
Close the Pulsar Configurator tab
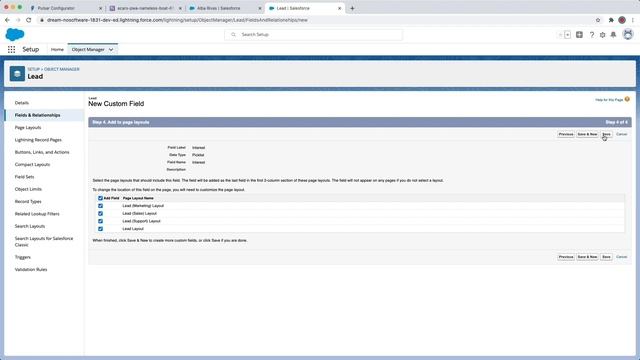pos(101,8)
